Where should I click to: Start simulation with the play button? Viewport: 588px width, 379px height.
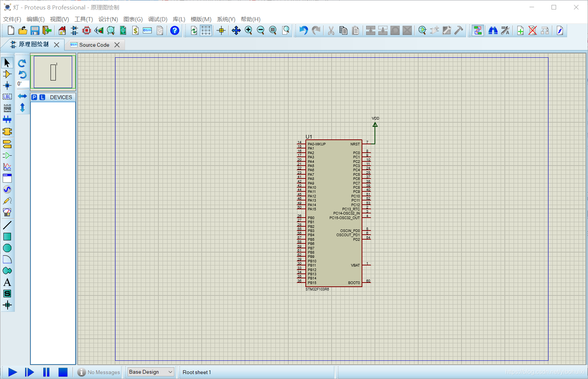pyautogui.click(x=13, y=372)
